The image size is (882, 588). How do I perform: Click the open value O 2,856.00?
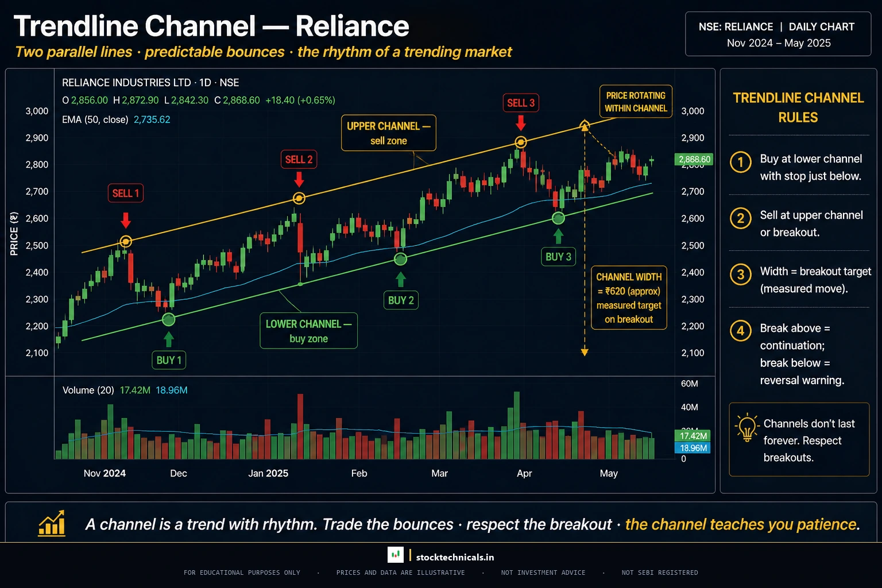pyautogui.click(x=85, y=100)
